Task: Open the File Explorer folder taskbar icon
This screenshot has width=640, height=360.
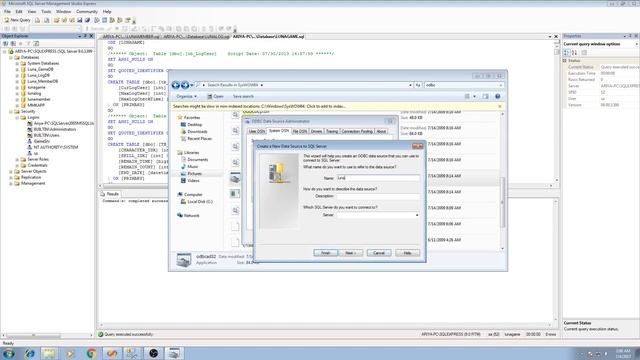Action: (x=50, y=353)
